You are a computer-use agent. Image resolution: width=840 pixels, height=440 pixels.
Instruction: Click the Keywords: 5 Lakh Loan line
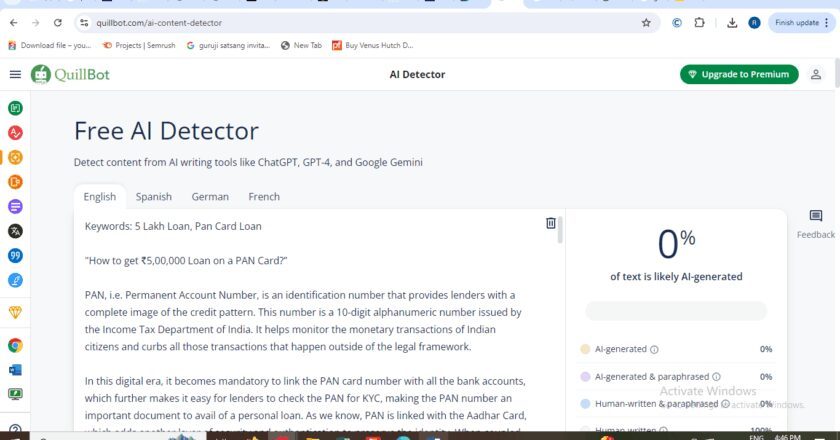click(173, 226)
